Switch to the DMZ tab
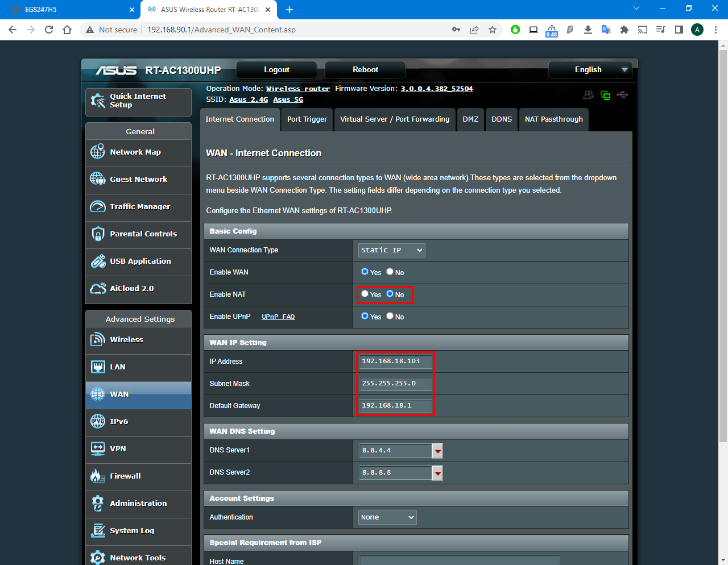Image resolution: width=728 pixels, height=565 pixels. (470, 119)
